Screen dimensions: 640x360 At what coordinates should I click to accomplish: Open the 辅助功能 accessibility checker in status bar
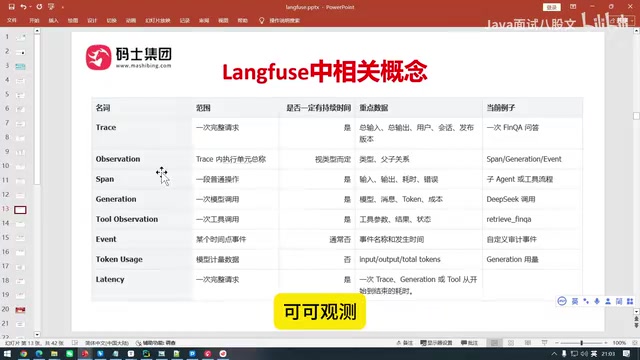pyautogui.click(x=156, y=343)
